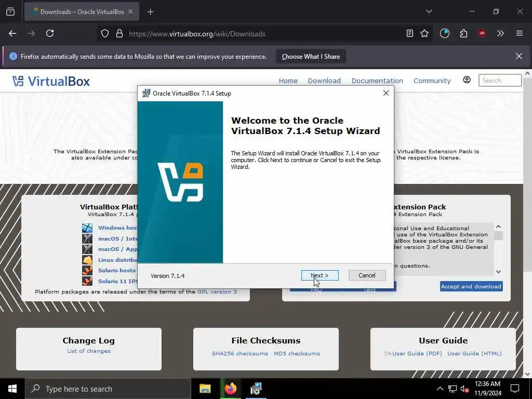Screen dimensions: 532x399
Task: Open network status tray icon
Action: point(453,389)
